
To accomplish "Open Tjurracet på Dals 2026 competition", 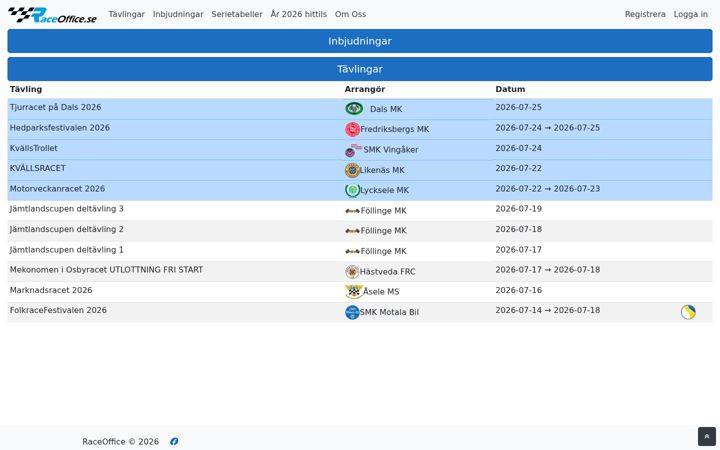I will coord(56,107).
